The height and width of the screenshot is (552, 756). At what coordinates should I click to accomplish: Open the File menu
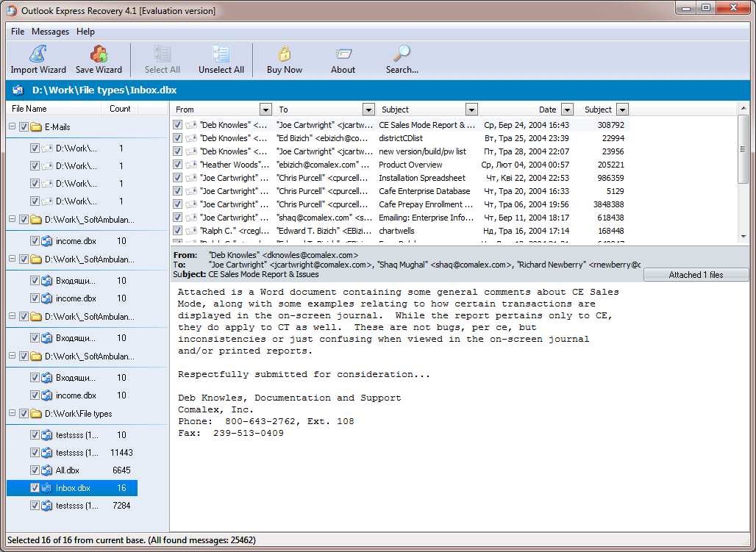pyautogui.click(x=18, y=32)
